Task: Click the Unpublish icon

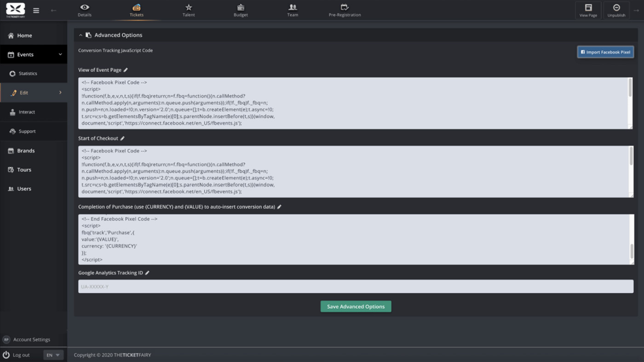Action: 616,7
